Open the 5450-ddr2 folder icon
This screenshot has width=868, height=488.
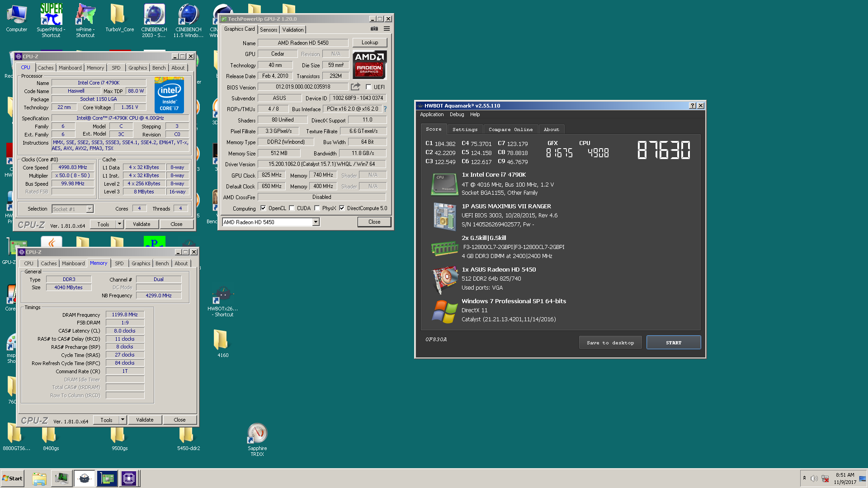point(189,438)
